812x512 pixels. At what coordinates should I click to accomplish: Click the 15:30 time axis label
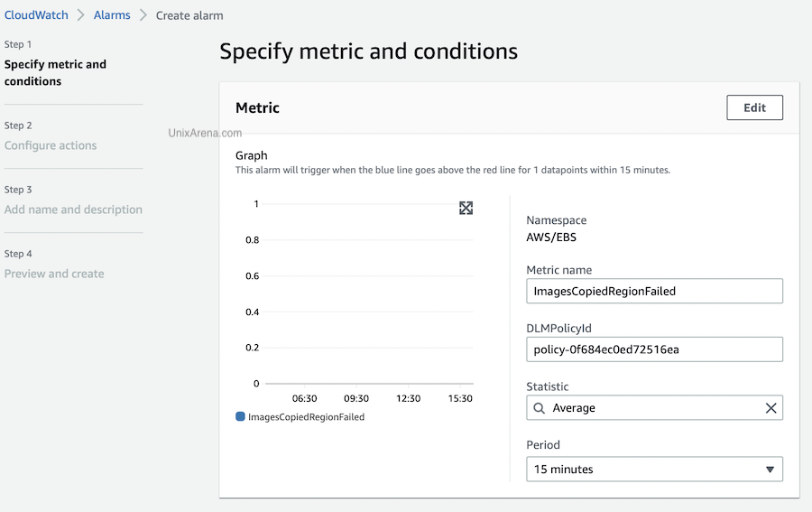click(460, 398)
